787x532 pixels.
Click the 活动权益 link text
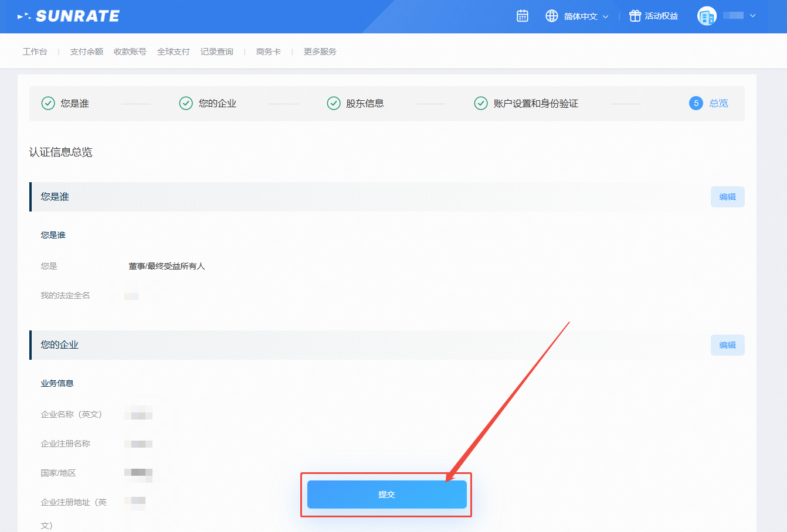coord(662,16)
